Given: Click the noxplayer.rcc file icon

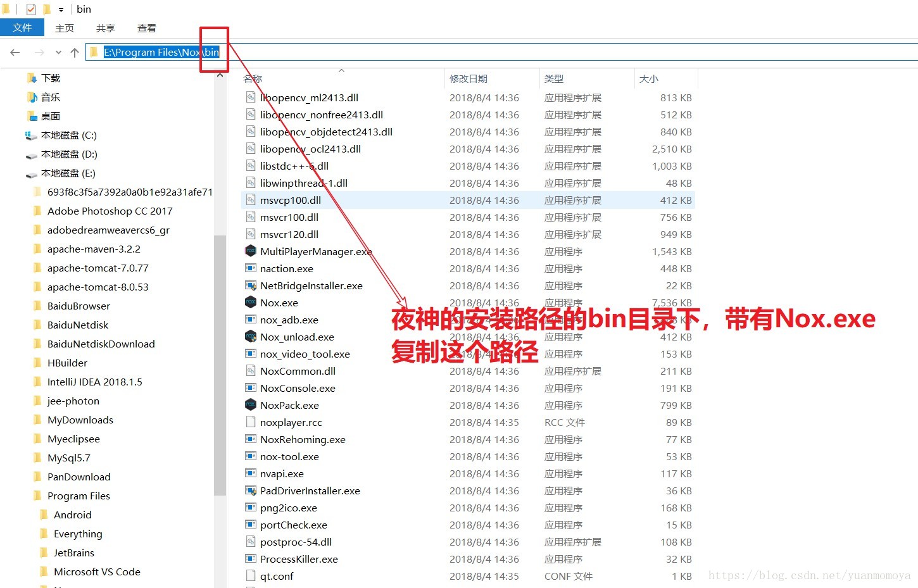Looking at the screenshot, I should click(251, 422).
